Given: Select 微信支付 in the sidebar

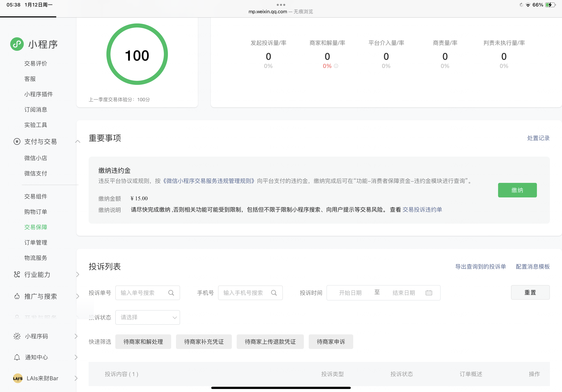Looking at the screenshot, I should point(36,173).
